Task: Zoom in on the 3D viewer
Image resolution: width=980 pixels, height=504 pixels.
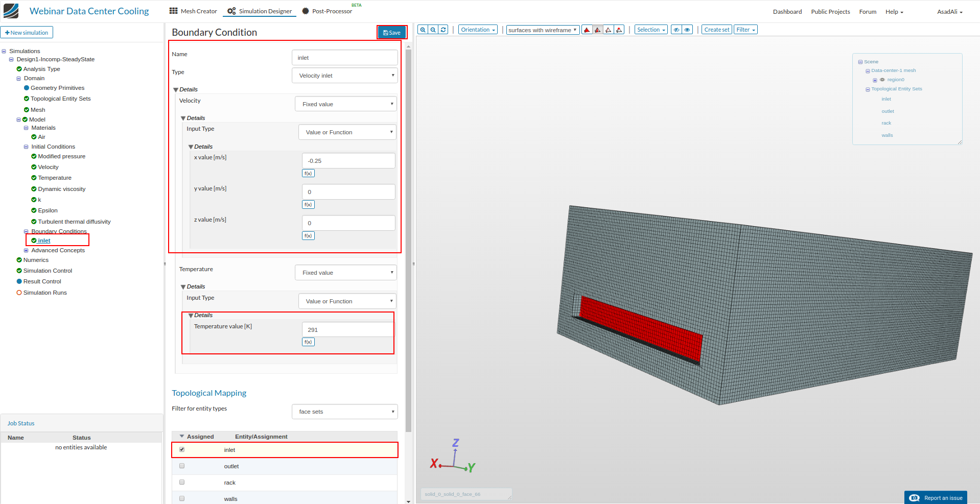Action: (423, 30)
